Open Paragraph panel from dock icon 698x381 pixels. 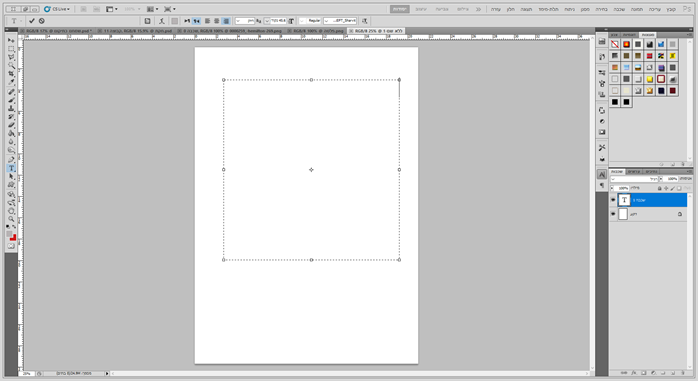click(x=602, y=185)
